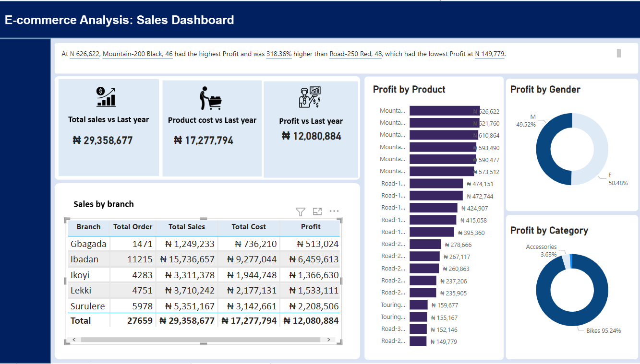Click Mountain-200 Black, 46 in the narrative
Screen dimensions: 640x364
(x=138, y=54)
